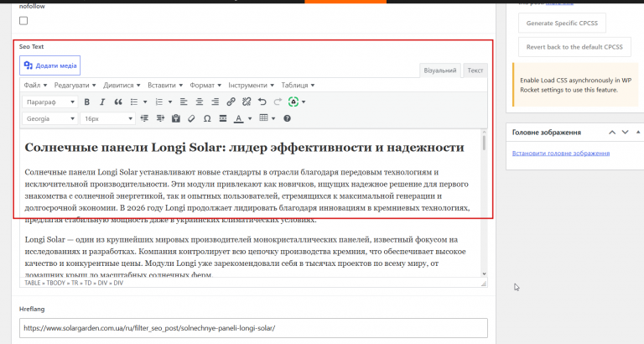644x344 pixels.
Task: Switch to the Текст editor tab
Action: click(x=475, y=70)
